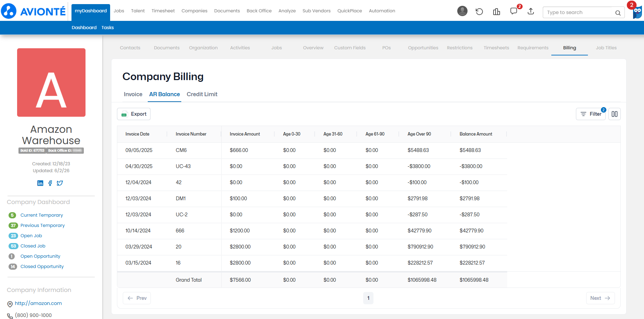
Task: Switch to the Credit Limit tab
Action: [x=202, y=94]
